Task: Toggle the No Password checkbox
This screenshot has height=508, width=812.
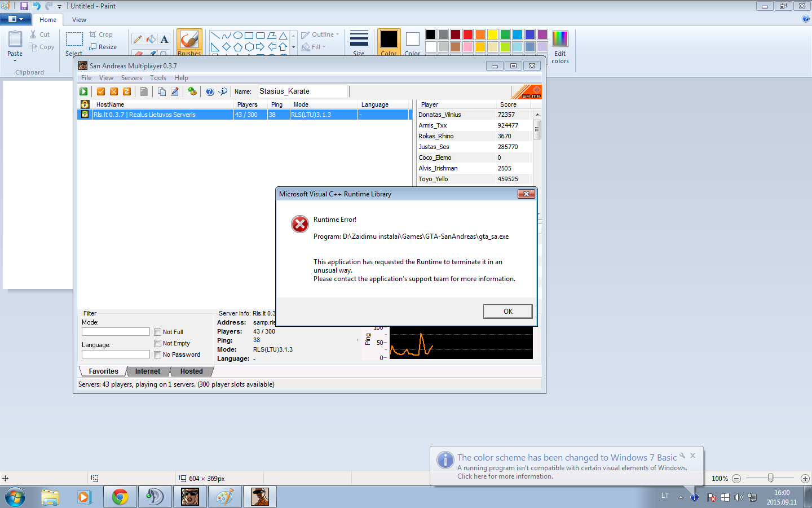Action: (158, 354)
